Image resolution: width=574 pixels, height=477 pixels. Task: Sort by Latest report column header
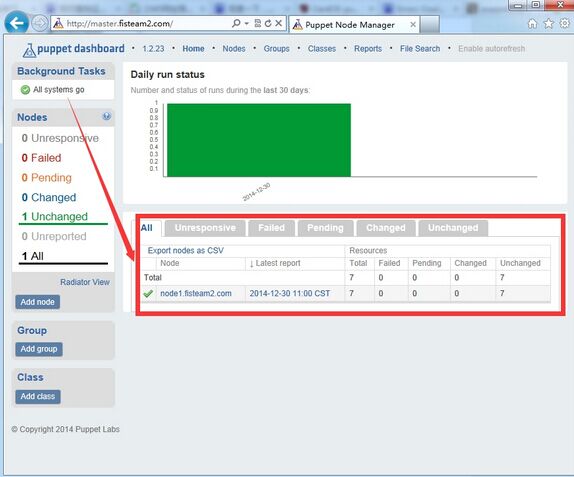275,263
